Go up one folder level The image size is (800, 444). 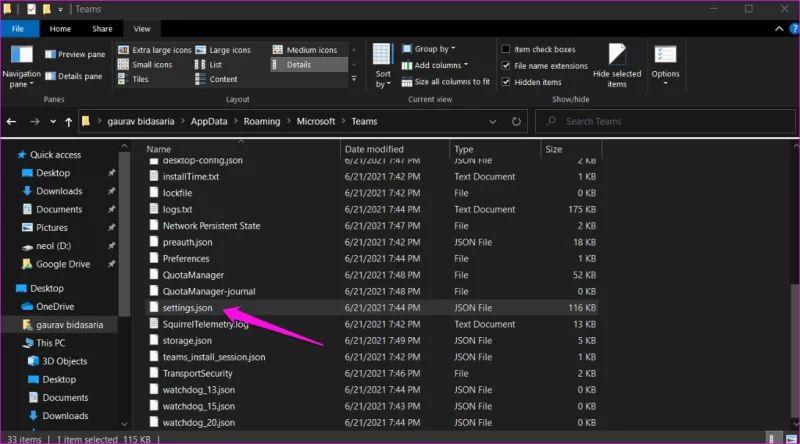pyautogui.click(x=68, y=121)
